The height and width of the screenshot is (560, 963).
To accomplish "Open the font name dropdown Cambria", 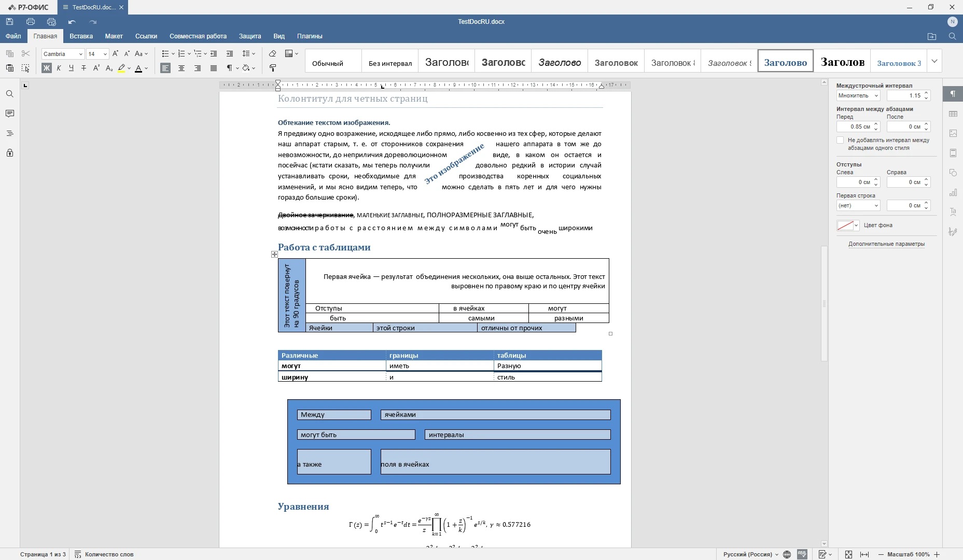I will [81, 54].
